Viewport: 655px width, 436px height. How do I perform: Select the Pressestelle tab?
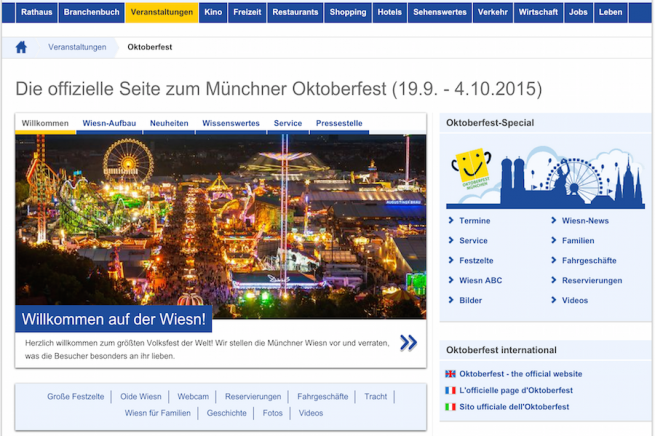[x=341, y=124]
